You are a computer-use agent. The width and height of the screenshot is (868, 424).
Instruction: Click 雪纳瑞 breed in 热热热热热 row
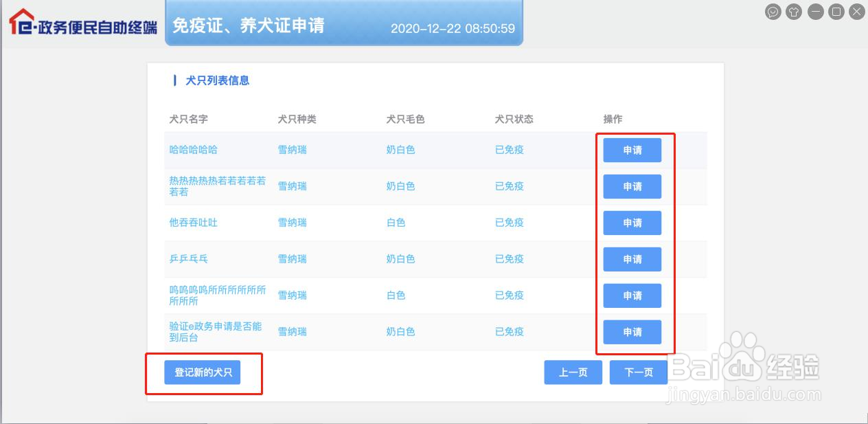(x=293, y=186)
